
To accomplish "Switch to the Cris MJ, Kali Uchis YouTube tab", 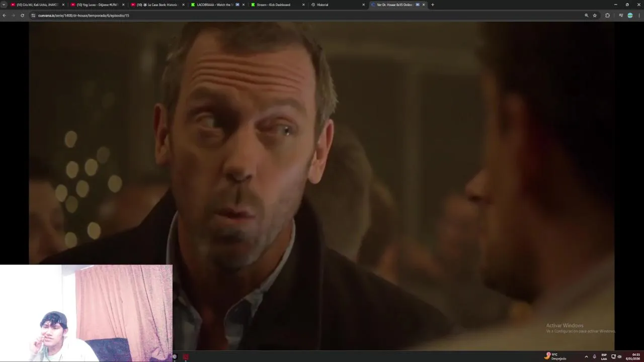I will coord(37,5).
